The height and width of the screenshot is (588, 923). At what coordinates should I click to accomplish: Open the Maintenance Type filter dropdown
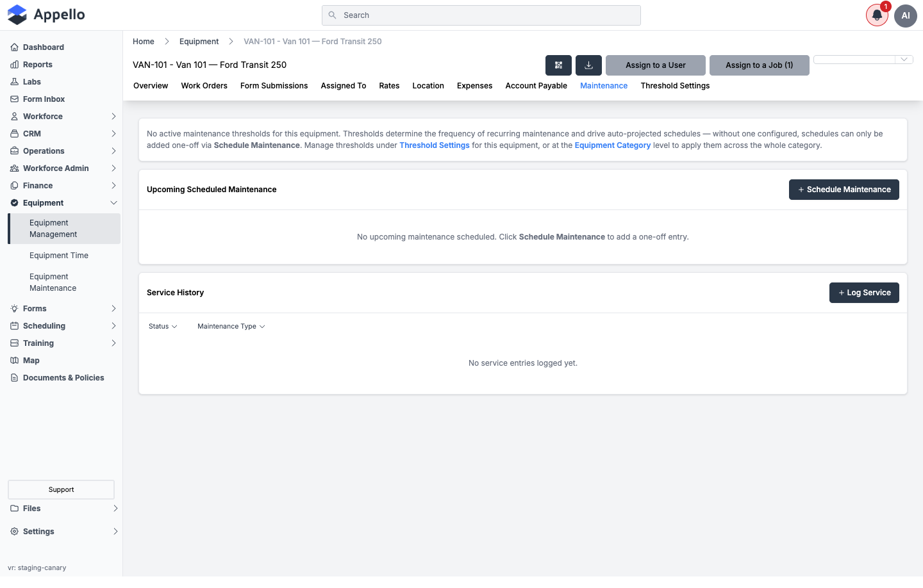click(x=231, y=327)
